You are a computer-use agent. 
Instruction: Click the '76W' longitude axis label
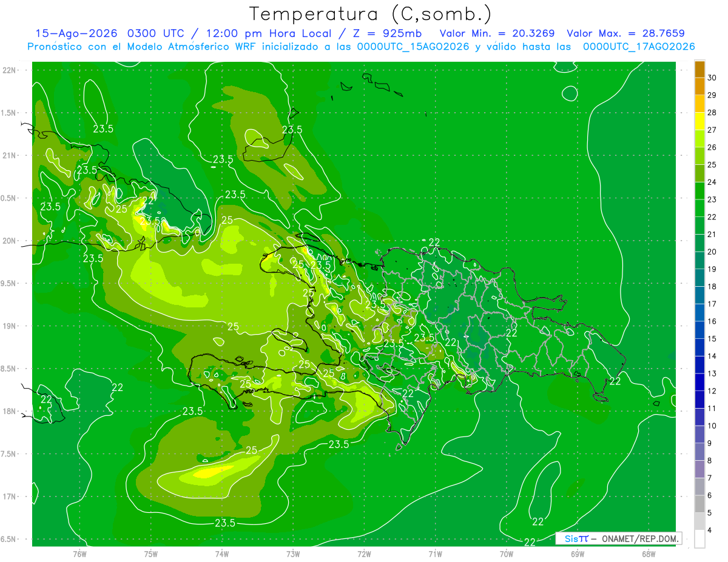[x=79, y=554]
